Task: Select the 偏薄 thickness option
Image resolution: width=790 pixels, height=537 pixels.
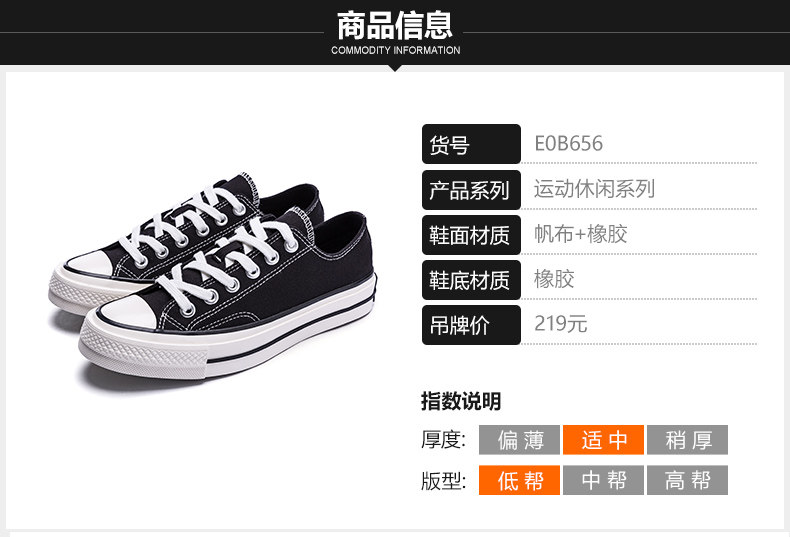Action: pos(519,440)
